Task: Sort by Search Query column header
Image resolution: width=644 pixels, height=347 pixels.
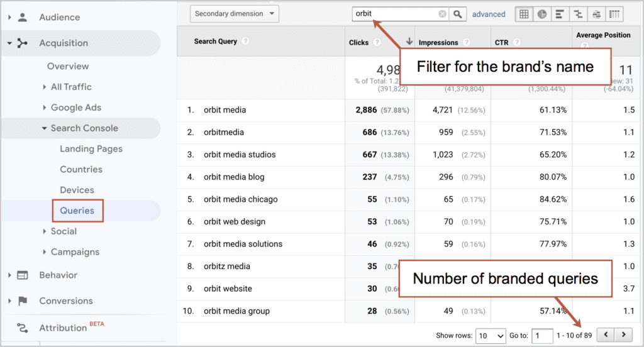Action: point(215,41)
